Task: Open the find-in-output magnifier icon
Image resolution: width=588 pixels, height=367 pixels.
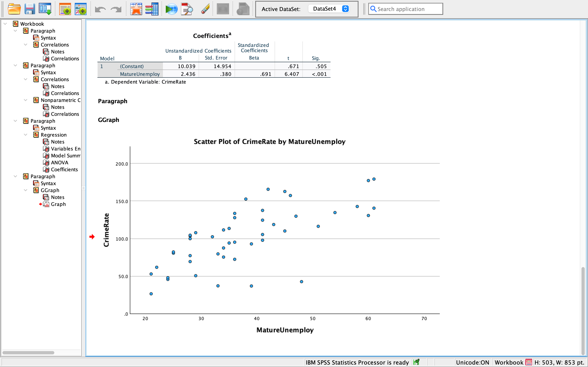Action: [187, 9]
